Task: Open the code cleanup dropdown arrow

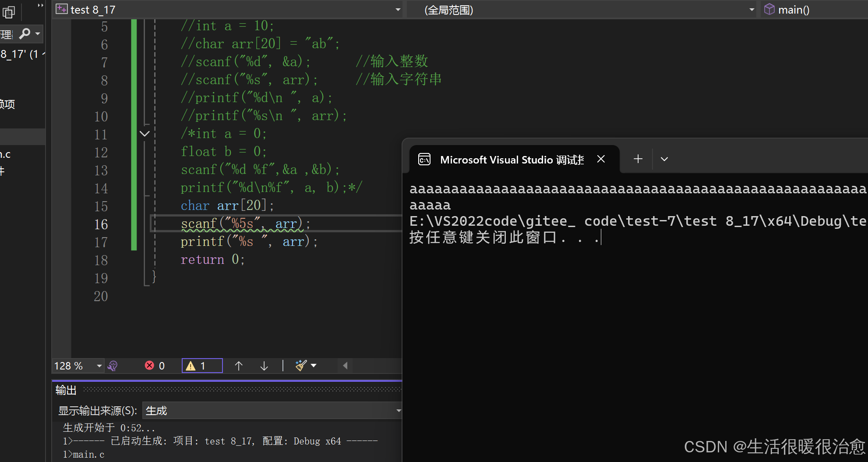Action: point(314,366)
